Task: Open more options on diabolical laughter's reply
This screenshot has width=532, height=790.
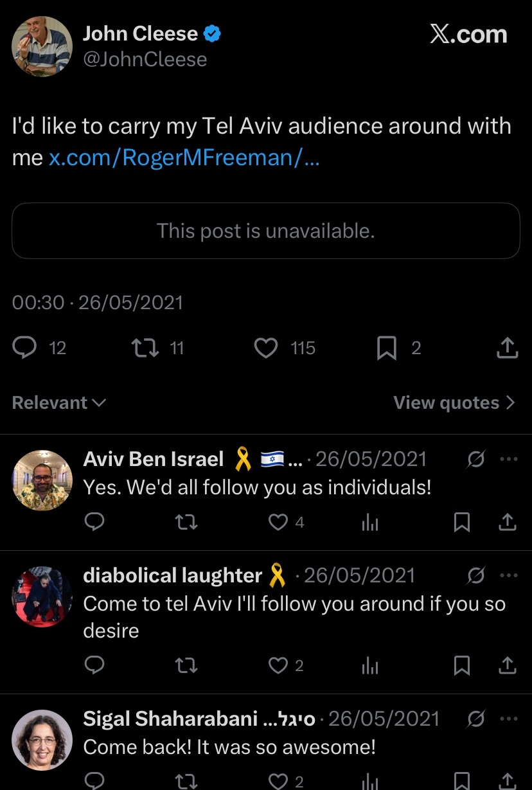Action: [508, 575]
